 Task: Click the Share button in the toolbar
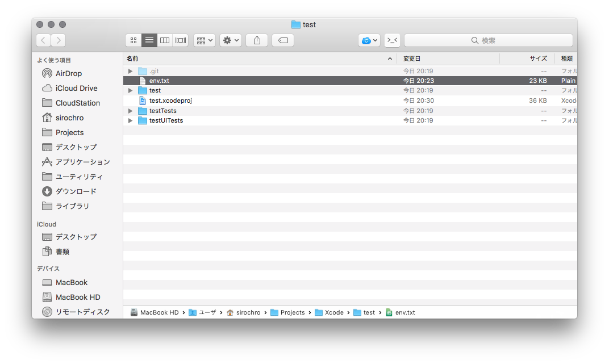click(256, 40)
